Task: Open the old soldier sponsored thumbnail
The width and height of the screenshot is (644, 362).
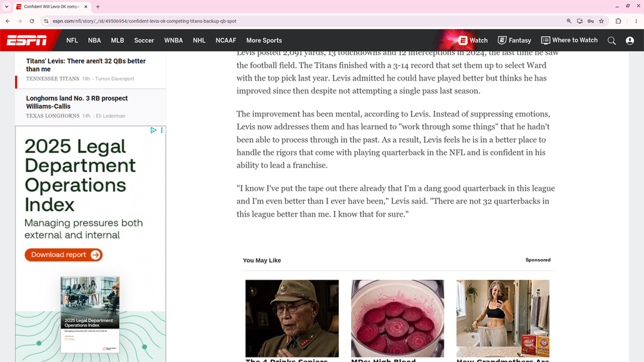Action: pos(292,318)
